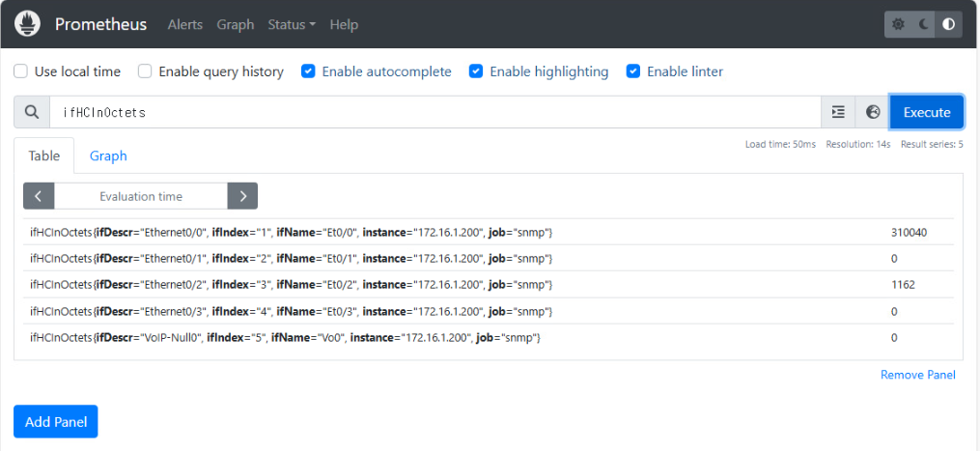Open the Alerts page
The image size is (980, 451).
coord(185,24)
